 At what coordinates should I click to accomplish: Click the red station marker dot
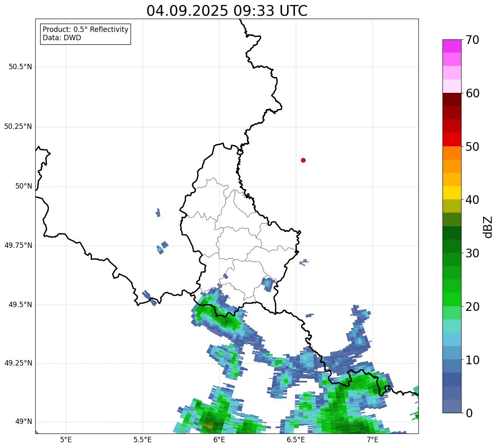pyautogui.click(x=303, y=160)
